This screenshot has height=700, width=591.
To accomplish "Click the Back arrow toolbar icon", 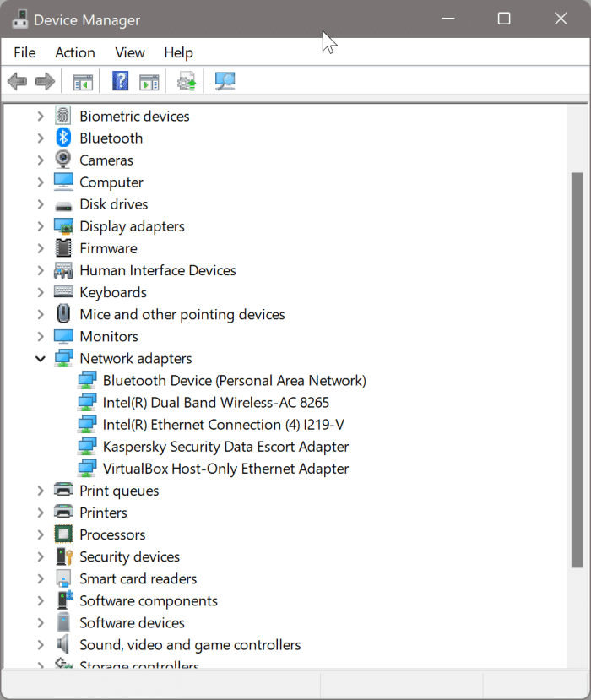I will 17,82.
